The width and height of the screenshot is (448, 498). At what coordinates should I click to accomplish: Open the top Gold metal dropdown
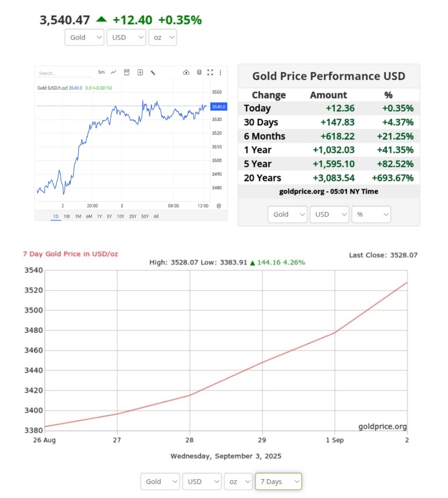pyautogui.click(x=84, y=37)
